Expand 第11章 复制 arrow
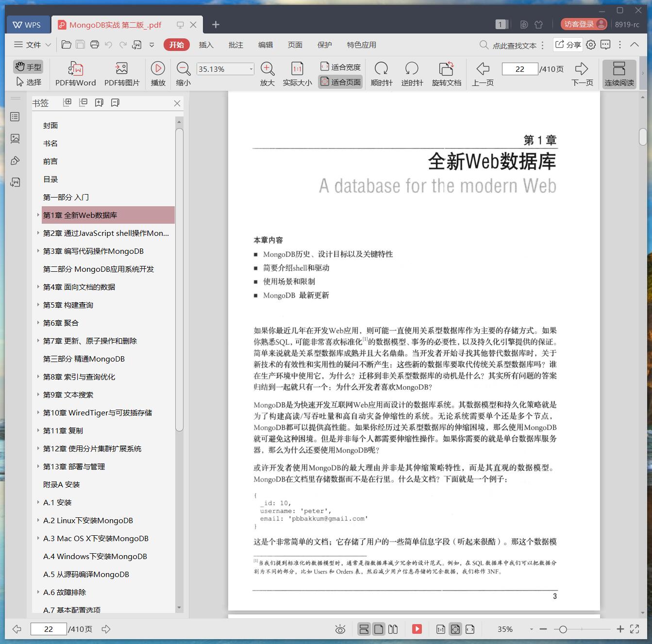 [x=38, y=430]
